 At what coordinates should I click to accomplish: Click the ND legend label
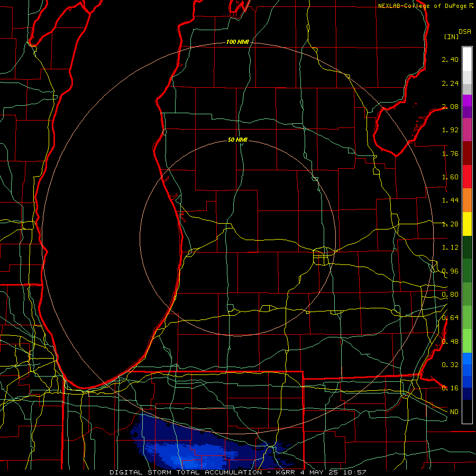click(x=454, y=411)
